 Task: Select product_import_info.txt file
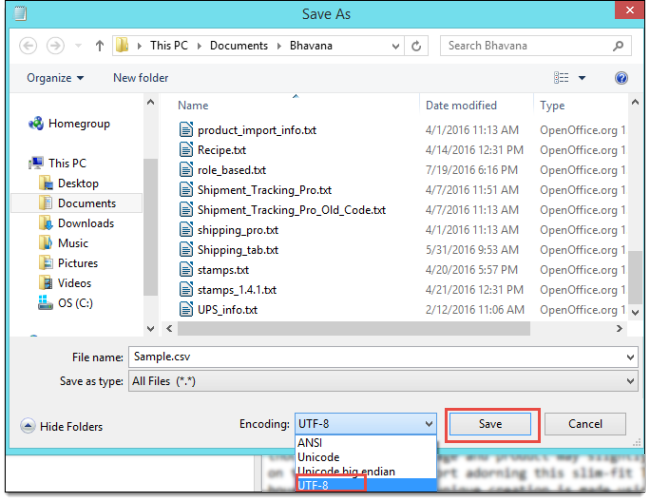pyautogui.click(x=257, y=130)
